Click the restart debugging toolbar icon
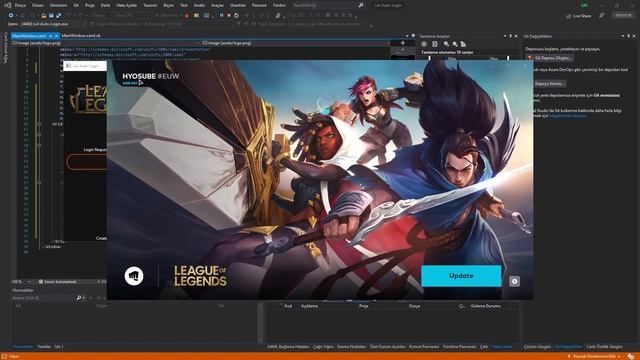 pyautogui.click(x=236, y=16)
